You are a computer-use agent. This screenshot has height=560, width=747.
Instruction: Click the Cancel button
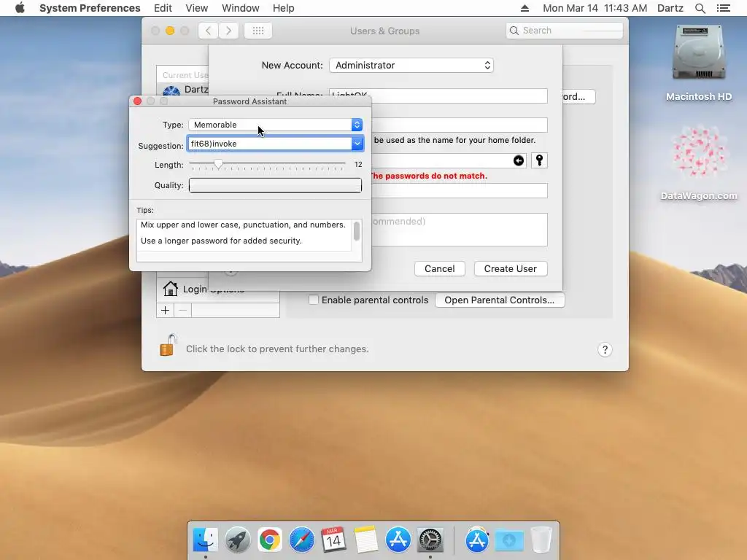pyautogui.click(x=439, y=268)
